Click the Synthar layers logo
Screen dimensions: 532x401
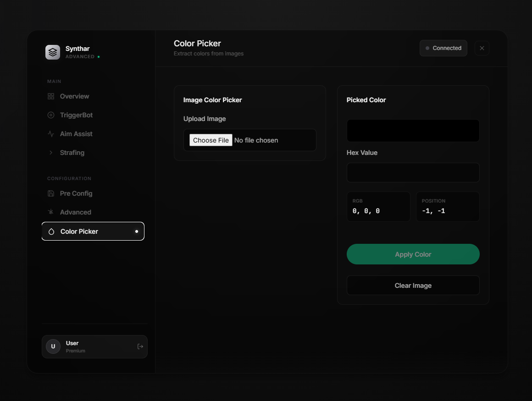[52, 52]
